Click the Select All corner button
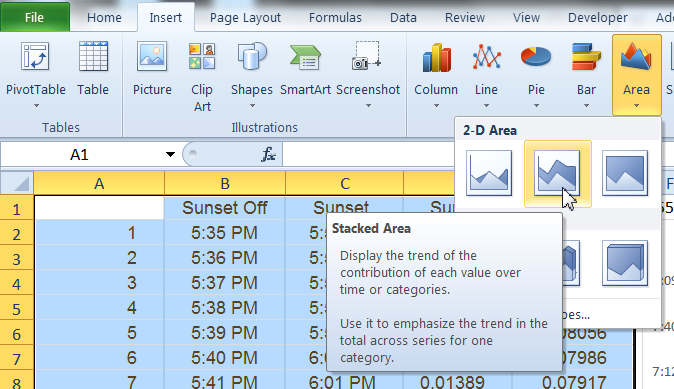The height and width of the screenshot is (389, 674). click(17, 183)
